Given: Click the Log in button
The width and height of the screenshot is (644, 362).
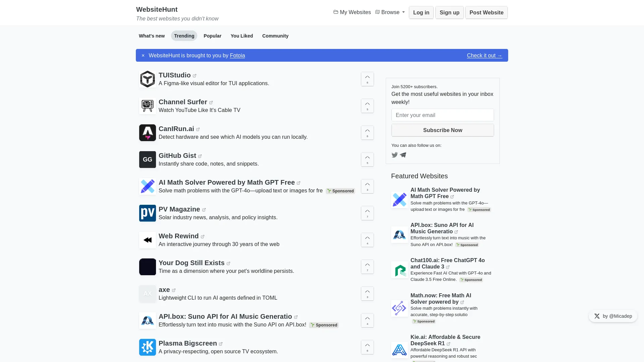Looking at the screenshot, I should pos(421,13).
